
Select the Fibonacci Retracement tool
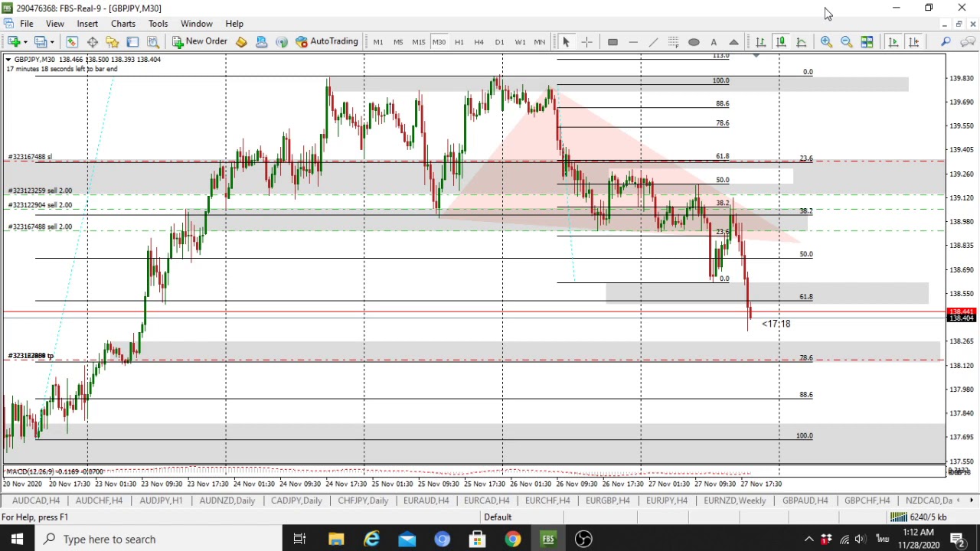673,42
